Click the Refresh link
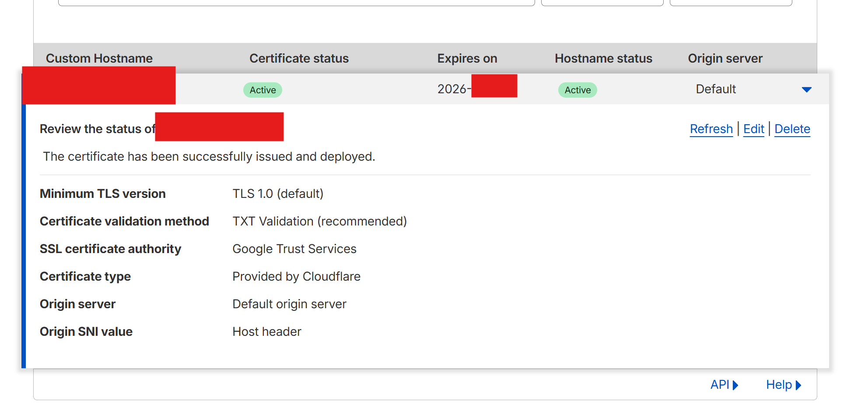Screen dimensions: 868x419 coord(711,129)
